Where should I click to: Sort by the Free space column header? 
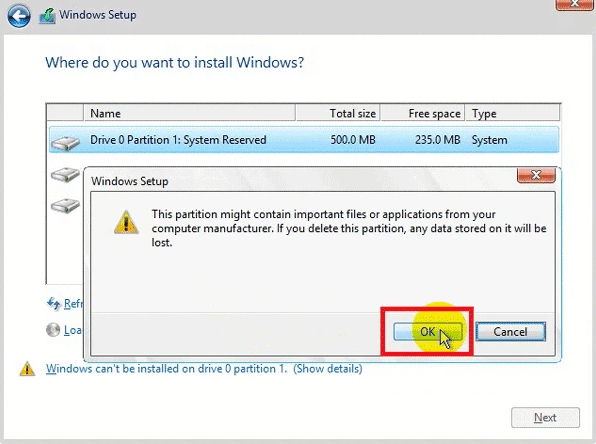coord(422,113)
